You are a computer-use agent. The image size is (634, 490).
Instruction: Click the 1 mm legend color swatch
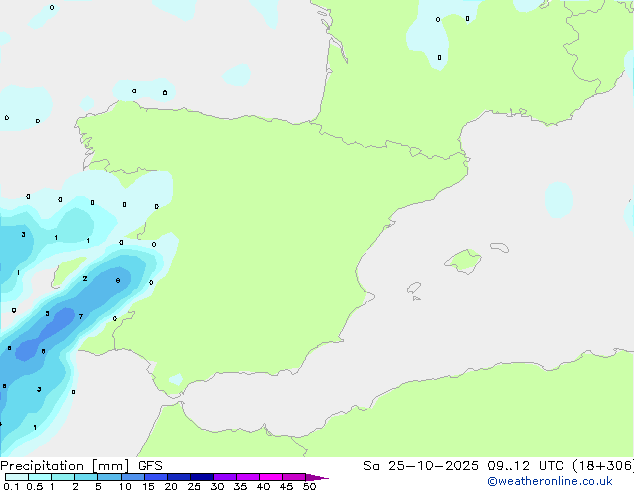(63, 477)
